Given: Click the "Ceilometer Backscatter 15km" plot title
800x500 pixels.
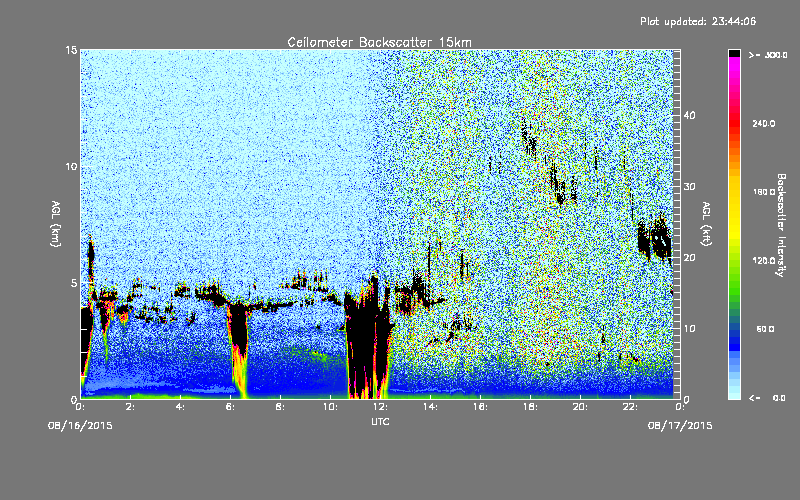Looking at the screenshot, I should tap(379, 42).
